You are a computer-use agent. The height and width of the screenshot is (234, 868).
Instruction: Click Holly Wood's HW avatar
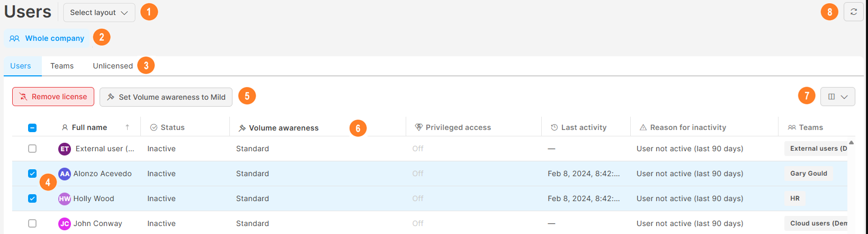[x=65, y=198]
